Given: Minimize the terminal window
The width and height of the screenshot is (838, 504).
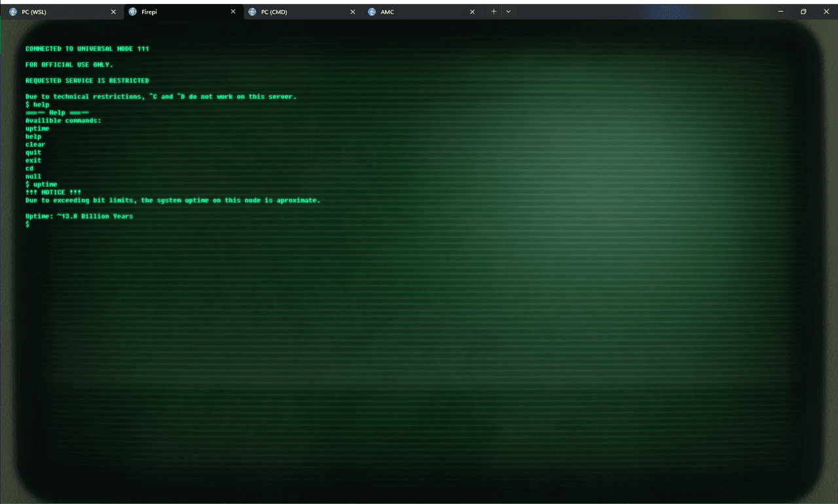Looking at the screenshot, I should pyautogui.click(x=781, y=12).
